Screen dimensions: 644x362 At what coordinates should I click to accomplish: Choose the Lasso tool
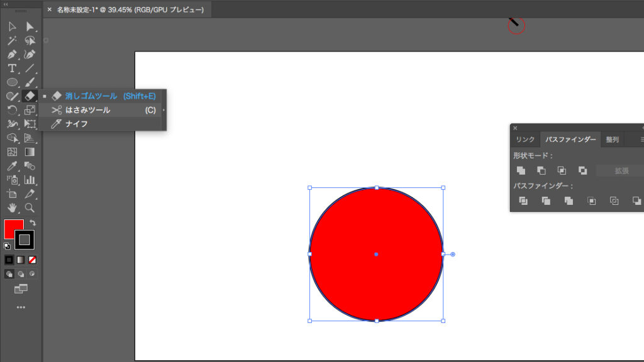(30, 41)
